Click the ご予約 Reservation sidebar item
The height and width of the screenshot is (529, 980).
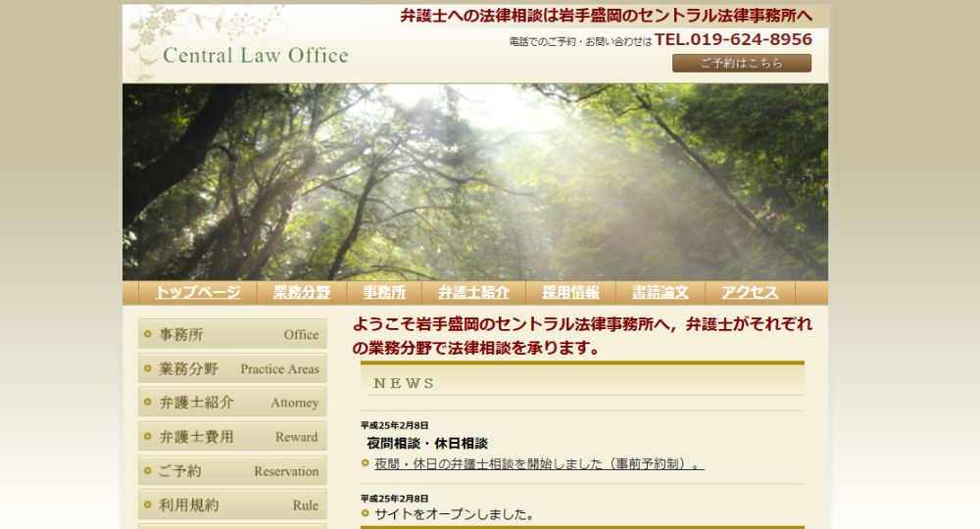232,471
